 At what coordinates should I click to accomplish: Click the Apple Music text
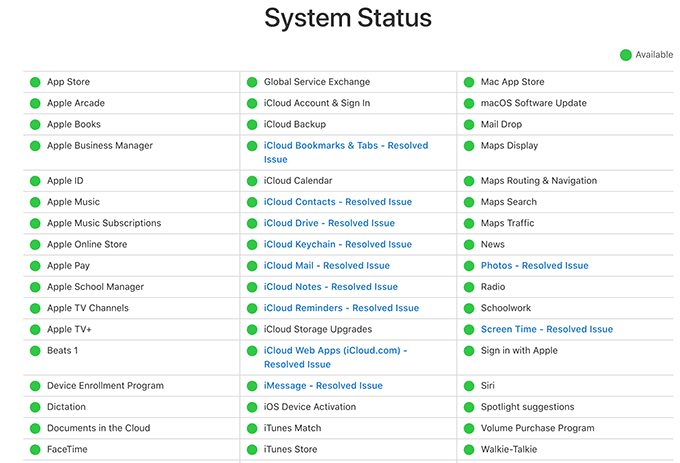[73, 202]
